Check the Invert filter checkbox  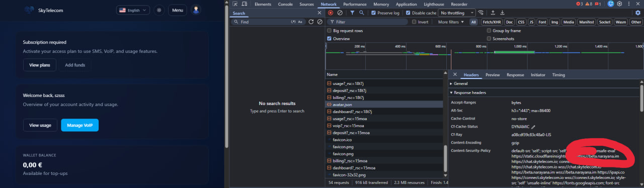pyautogui.click(x=414, y=22)
